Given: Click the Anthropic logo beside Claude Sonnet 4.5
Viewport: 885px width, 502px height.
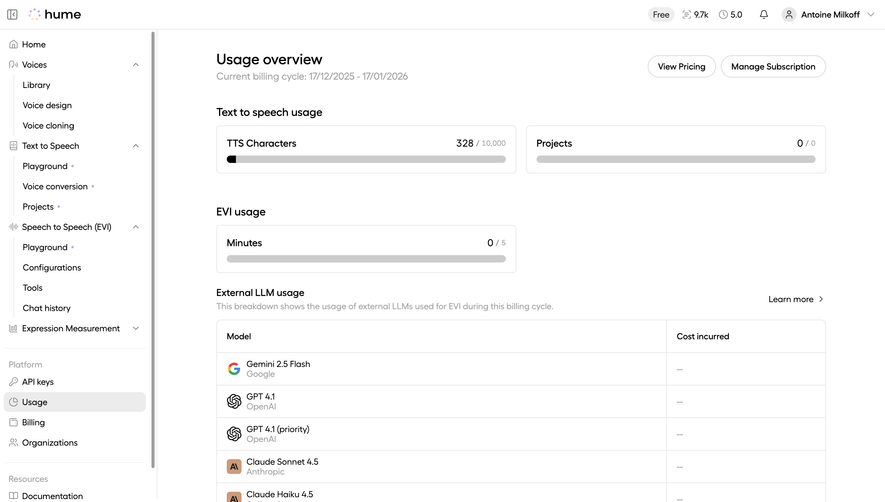Looking at the screenshot, I should [234, 466].
